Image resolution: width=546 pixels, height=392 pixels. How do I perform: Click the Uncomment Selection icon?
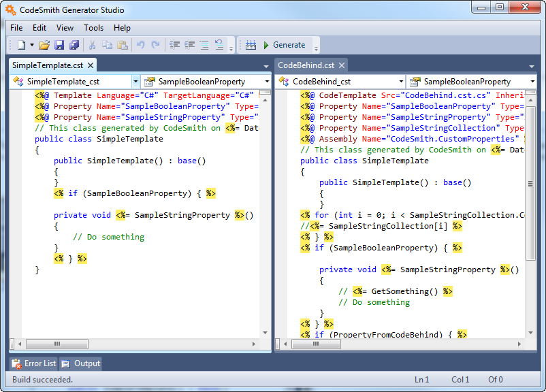click(219, 45)
